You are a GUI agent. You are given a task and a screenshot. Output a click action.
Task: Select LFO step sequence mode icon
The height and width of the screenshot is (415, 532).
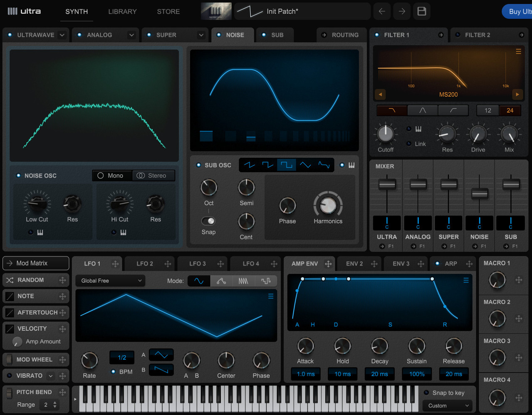(243, 281)
